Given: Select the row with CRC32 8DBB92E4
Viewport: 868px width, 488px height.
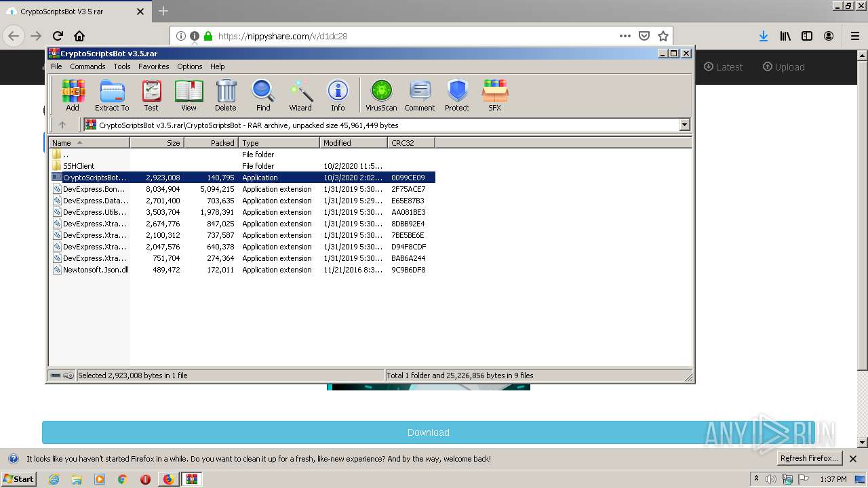Looking at the screenshot, I should coord(242,224).
